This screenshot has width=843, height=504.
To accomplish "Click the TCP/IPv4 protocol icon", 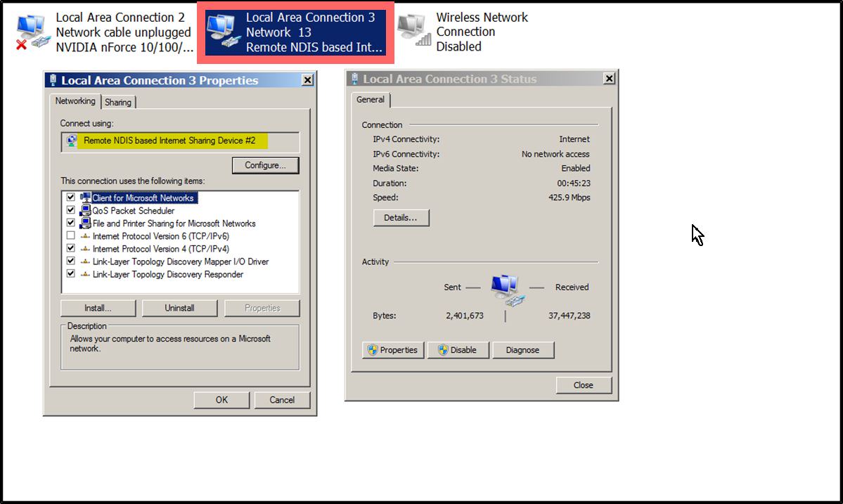I will (x=86, y=249).
